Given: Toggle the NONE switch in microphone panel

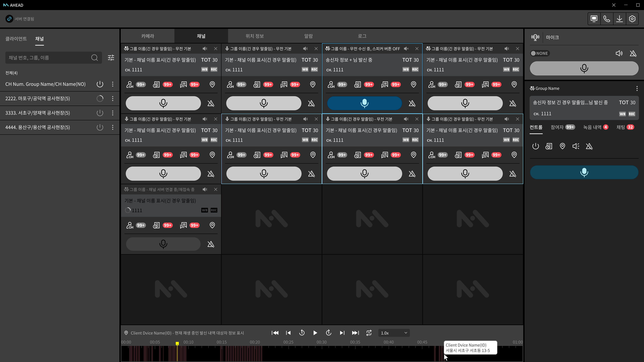Looking at the screenshot, I should (540, 53).
